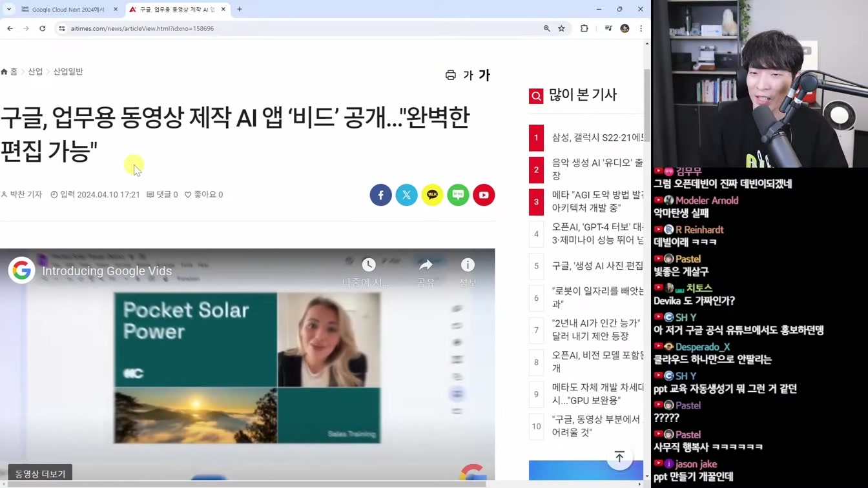868x488 pixels.
Task: Click chat username R Reinhardt
Action: click(x=699, y=230)
